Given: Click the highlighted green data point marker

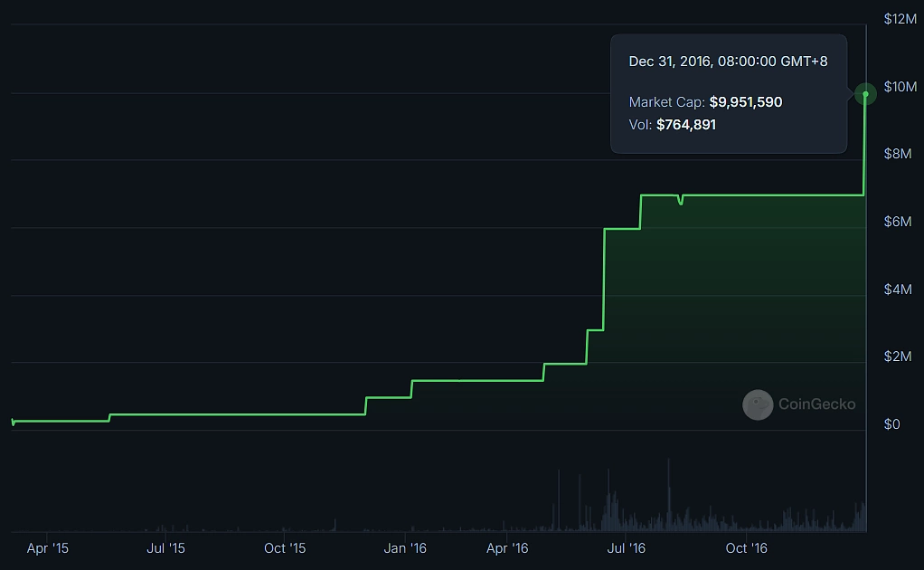Looking at the screenshot, I should [x=865, y=94].
